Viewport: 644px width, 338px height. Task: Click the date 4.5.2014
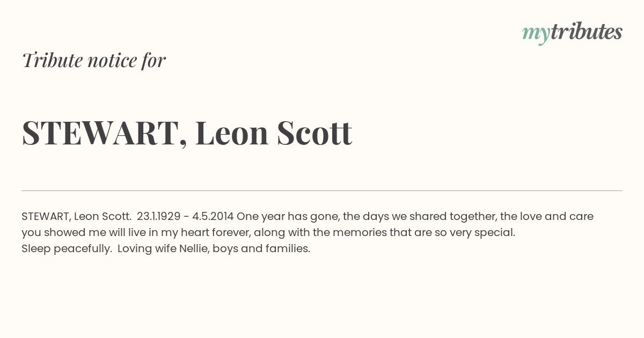pos(213,216)
